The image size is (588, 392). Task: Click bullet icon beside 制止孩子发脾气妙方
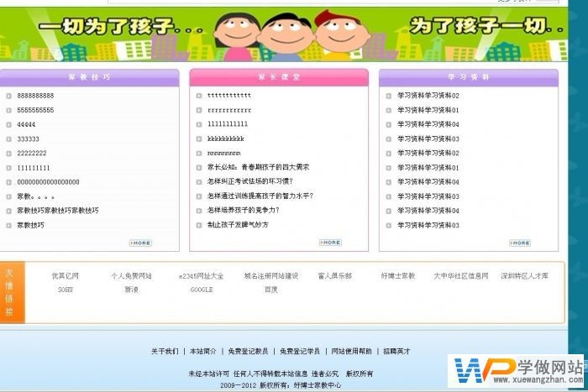199,225
